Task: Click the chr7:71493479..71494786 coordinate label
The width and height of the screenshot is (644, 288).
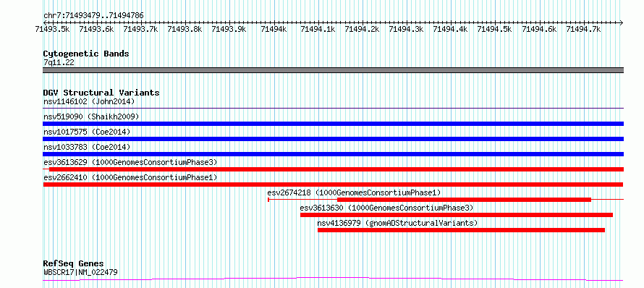Action: coord(93,16)
